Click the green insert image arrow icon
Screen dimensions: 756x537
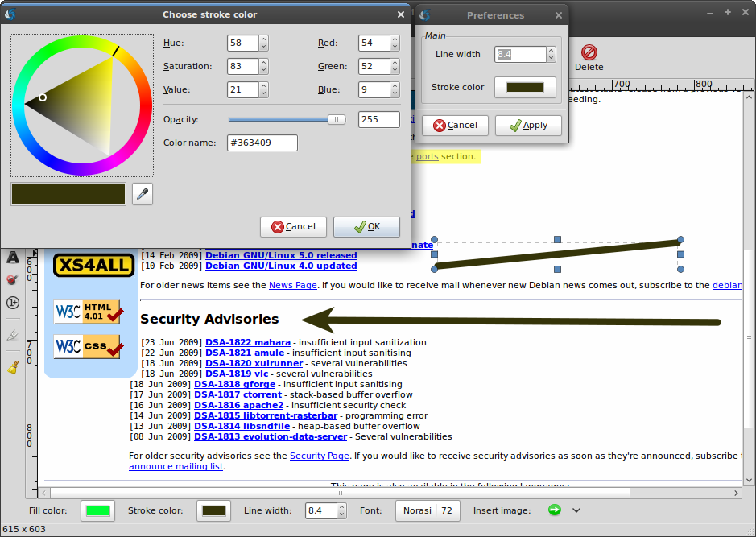tap(554, 510)
